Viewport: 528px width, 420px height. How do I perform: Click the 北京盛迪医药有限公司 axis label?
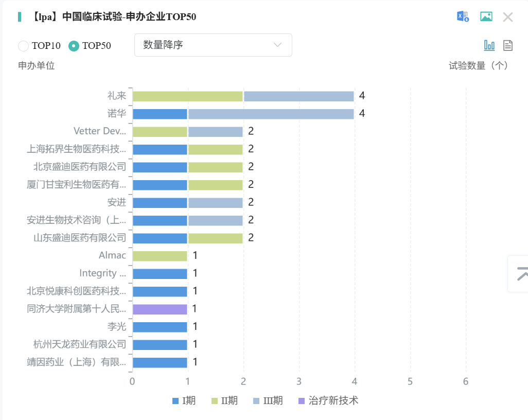click(76, 167)
